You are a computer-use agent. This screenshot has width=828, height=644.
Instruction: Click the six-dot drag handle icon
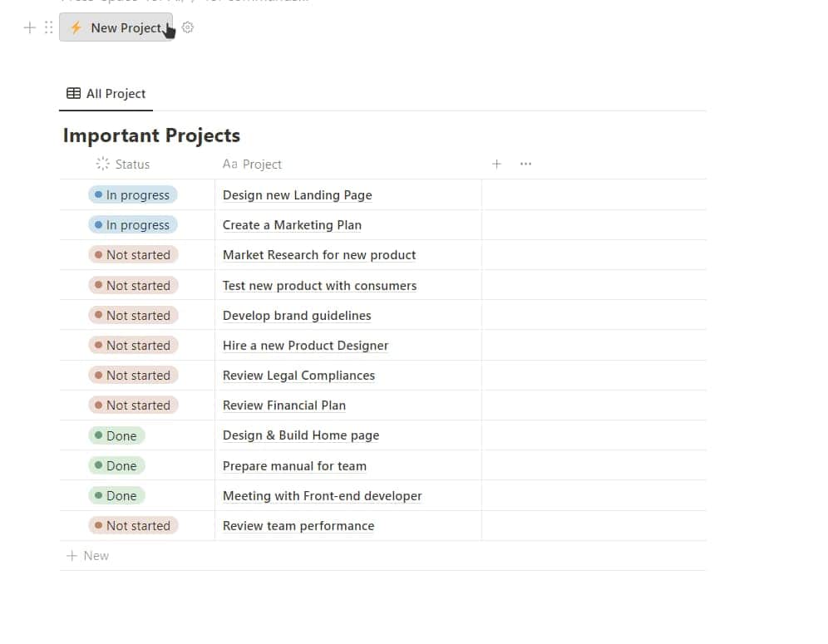pyautogui.click(x=48, y=27)
